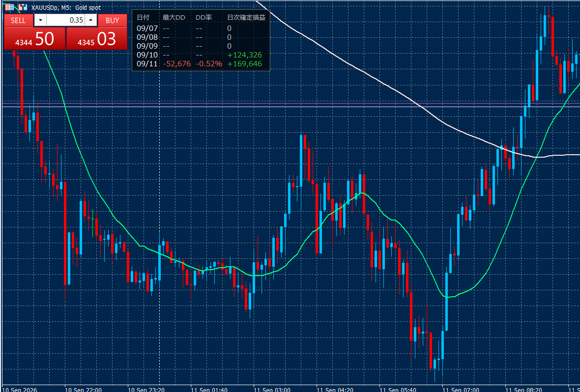Image resolution: width=580 pixels, height=392 pixels.
Task: Click the DD率 column header
Action: point(203,18)
